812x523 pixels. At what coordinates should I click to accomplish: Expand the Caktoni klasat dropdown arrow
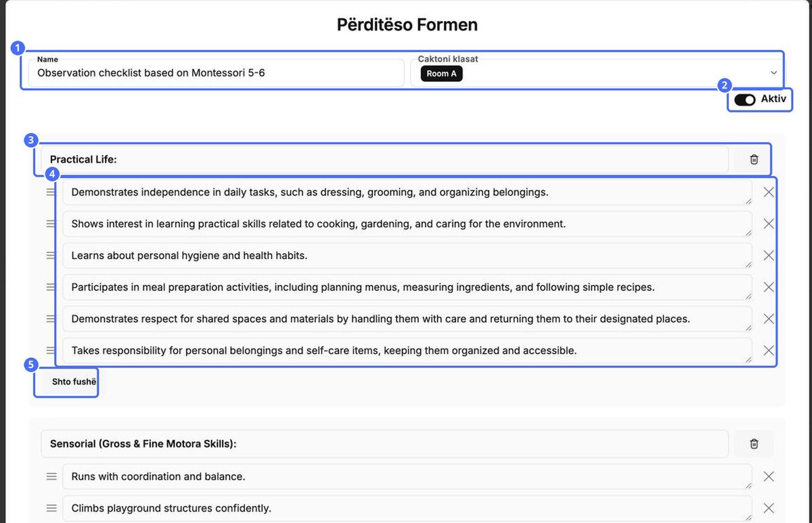point(773,73)
